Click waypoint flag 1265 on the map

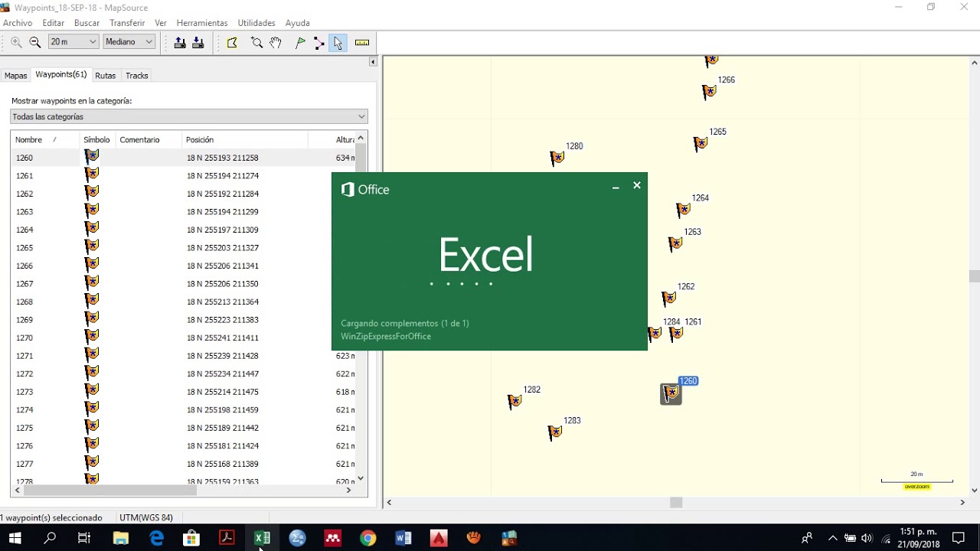701,143
